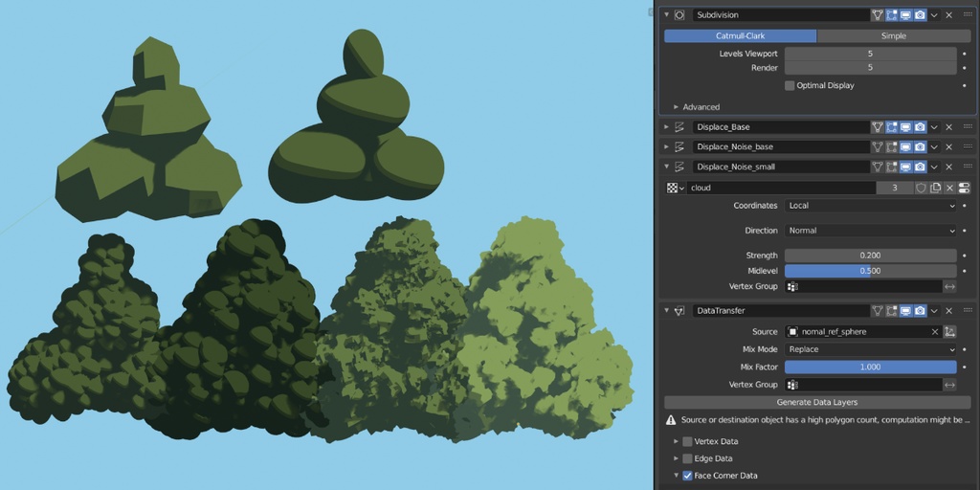Adjust the Midlevel slider at 0.500
The image size is (980, 490).
(x=870, y=271)
